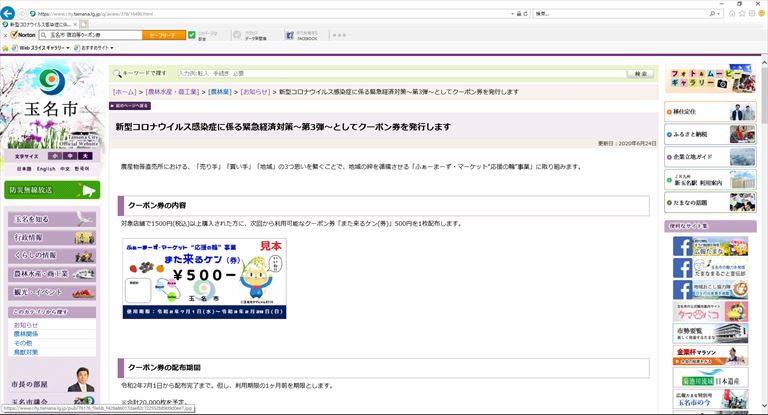Click the Norton toolbar search field

91,35
